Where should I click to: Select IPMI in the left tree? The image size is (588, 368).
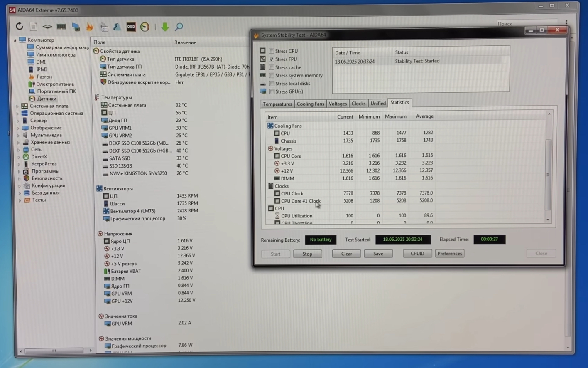[x=41, y=69]
